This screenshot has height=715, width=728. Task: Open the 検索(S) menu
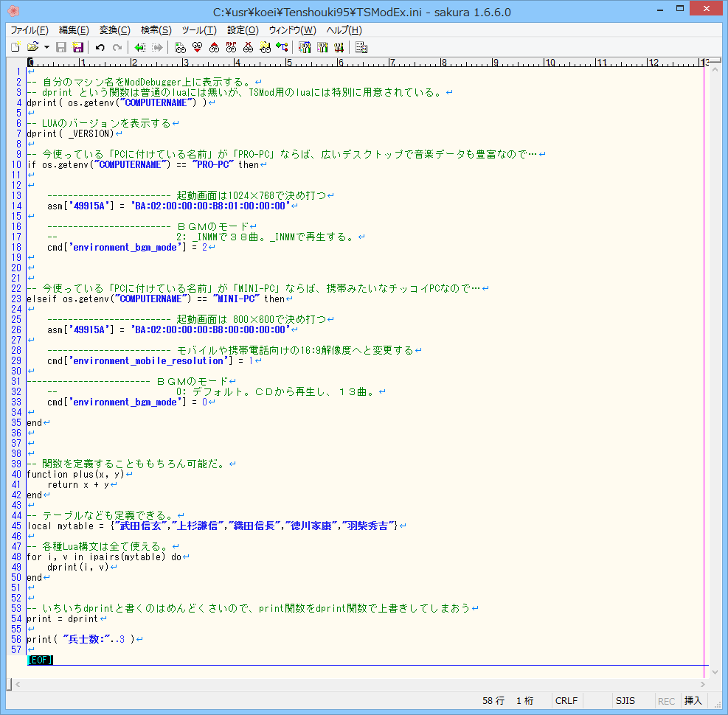click(x=156, y=30)
